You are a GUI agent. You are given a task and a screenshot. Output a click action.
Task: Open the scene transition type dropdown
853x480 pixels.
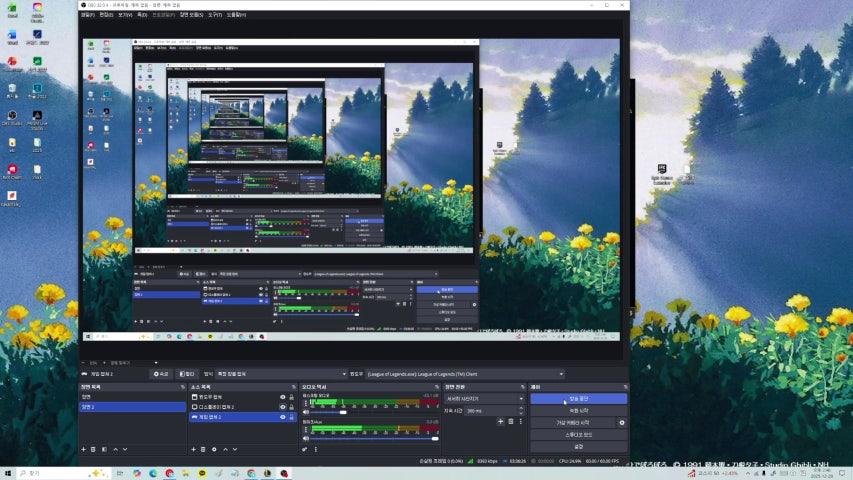click(x=484, y=398)
